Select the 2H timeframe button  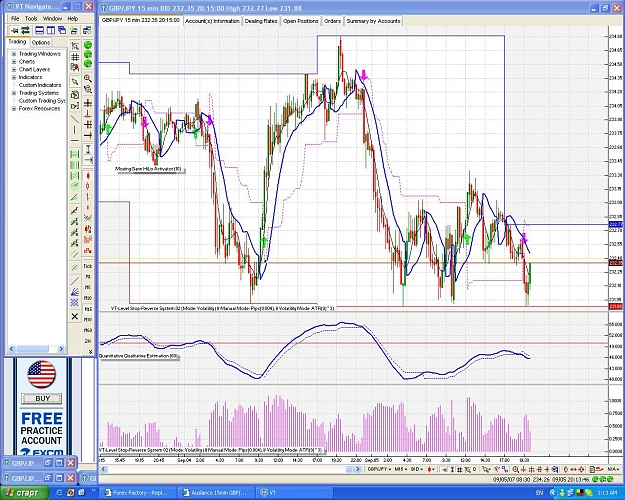point(88,341)
